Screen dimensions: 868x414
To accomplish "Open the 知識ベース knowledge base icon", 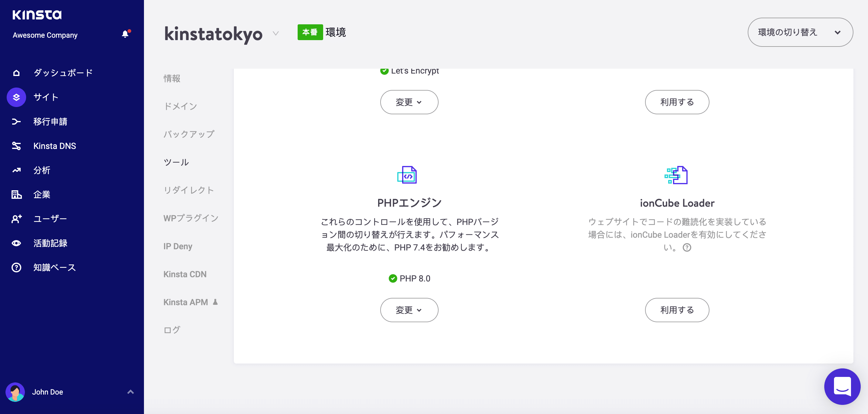I will [x=16, y=267].
